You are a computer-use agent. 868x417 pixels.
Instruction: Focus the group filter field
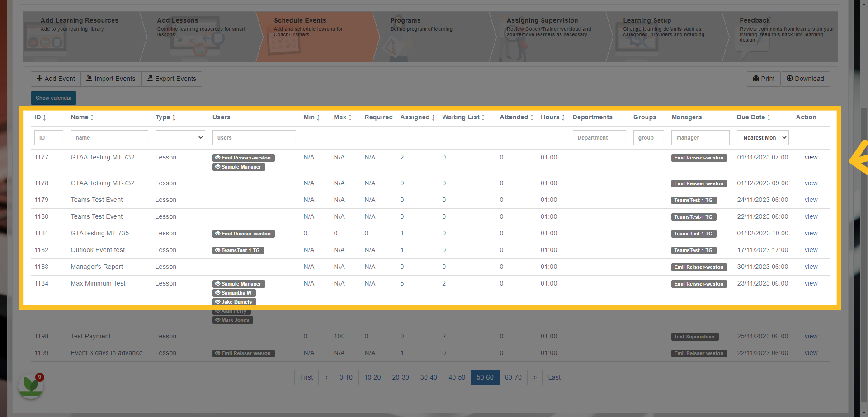(648, 138)
